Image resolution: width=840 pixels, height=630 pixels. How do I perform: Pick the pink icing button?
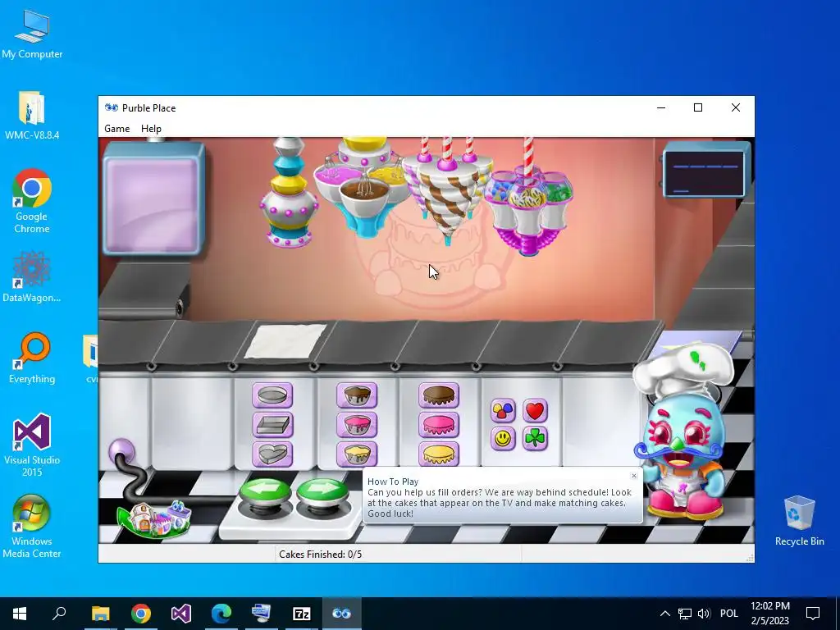(439, 426)
